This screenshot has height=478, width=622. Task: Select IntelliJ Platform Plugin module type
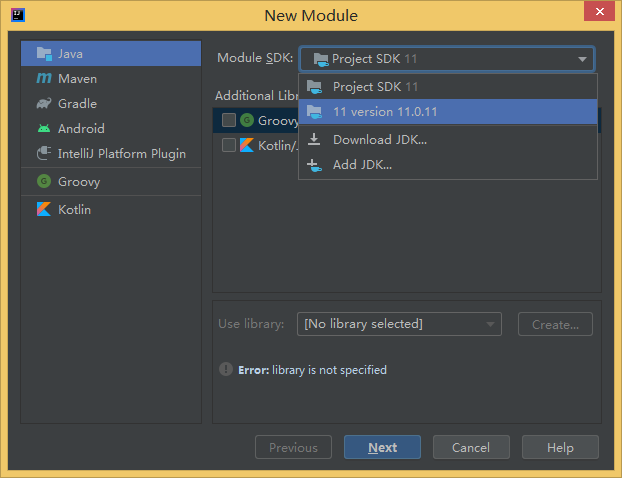111,154
